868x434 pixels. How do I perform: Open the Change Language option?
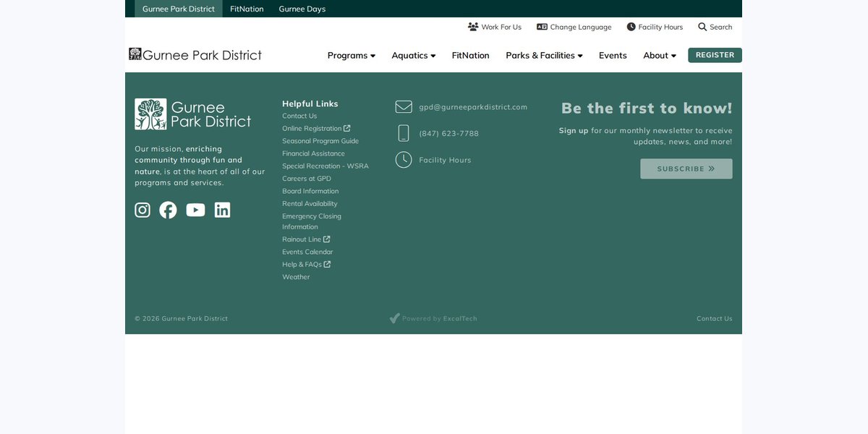tap(574, 27)
